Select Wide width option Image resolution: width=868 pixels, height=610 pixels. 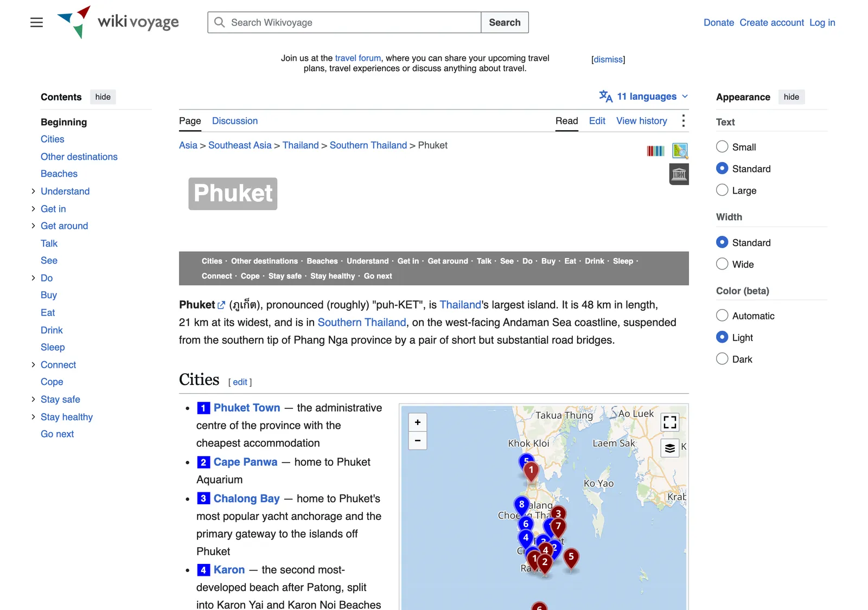click(x=722, y=264)
